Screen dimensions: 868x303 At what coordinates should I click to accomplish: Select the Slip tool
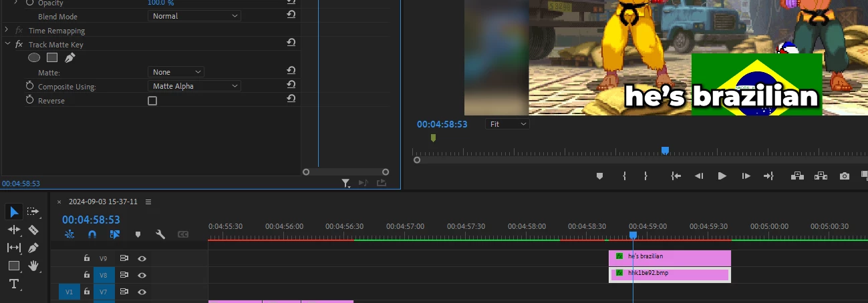[14, 248]
